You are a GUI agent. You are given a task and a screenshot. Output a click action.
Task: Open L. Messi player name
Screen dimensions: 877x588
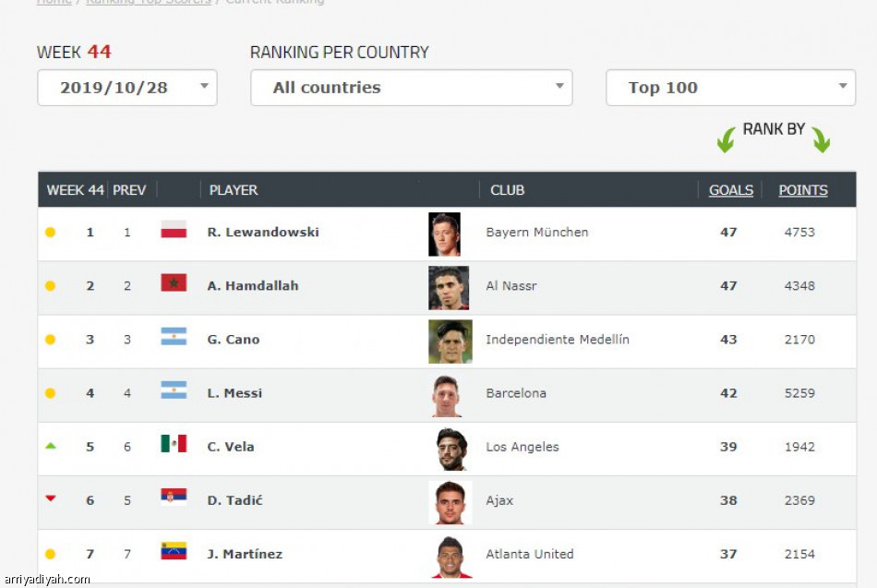click(234, 393)
